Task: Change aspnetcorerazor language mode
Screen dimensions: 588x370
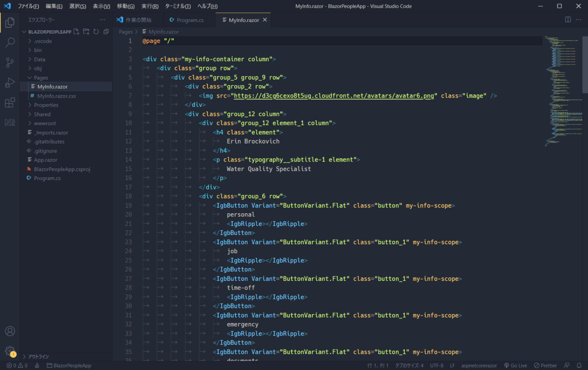Action: [479, 366]
